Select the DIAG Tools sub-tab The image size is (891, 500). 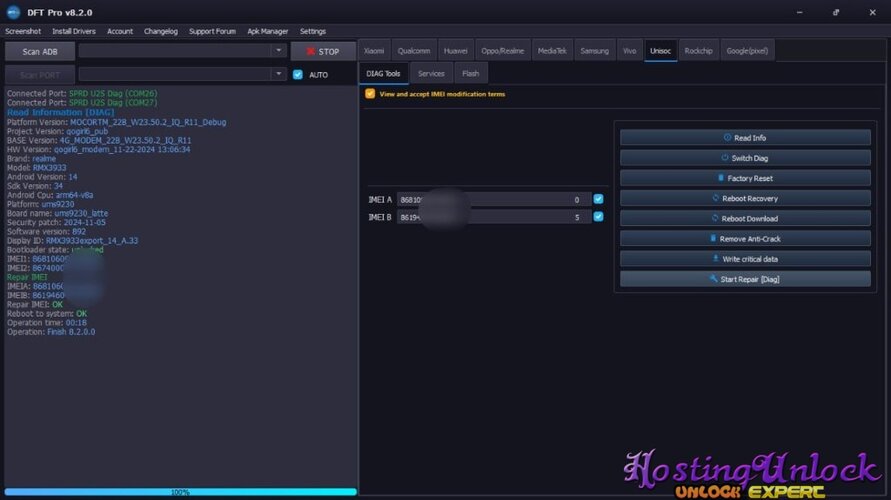[383, 73]
